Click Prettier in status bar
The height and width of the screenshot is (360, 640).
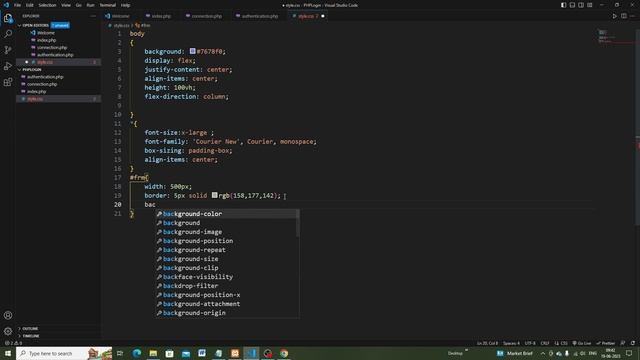coord(606,343)
